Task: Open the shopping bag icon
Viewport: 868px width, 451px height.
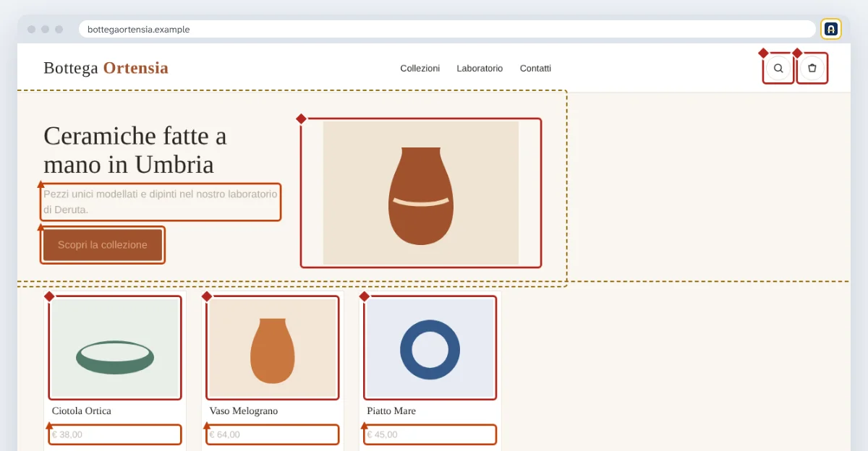Action: [812, 68]
